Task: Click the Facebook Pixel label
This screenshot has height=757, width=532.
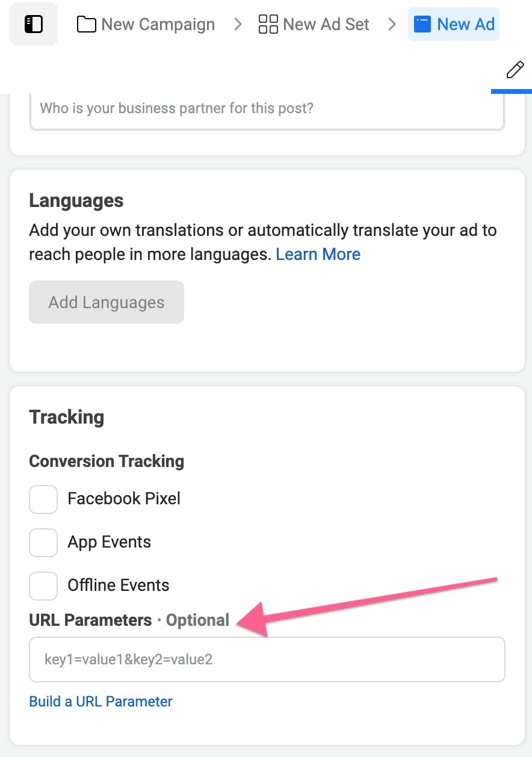Action: (x=124, y=499)
